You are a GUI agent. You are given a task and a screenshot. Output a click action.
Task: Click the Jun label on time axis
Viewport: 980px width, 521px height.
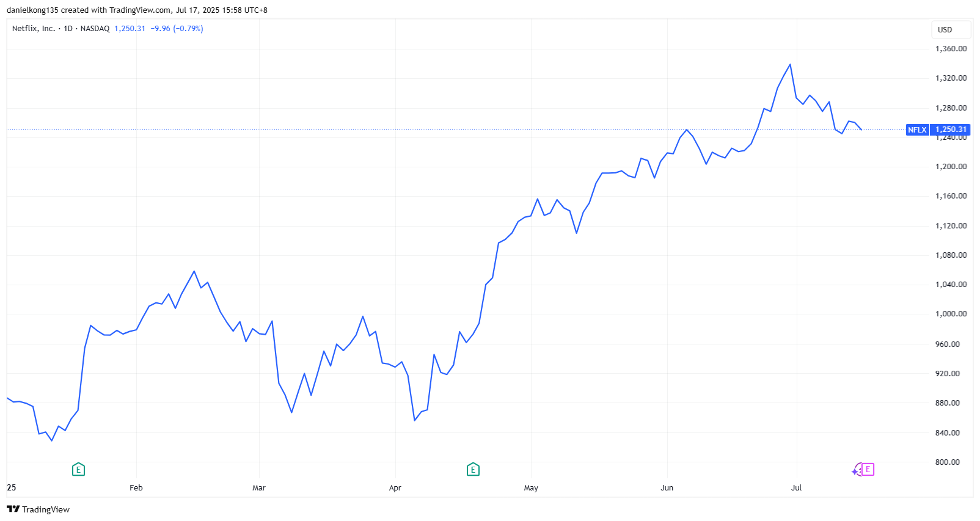point(667,488)
